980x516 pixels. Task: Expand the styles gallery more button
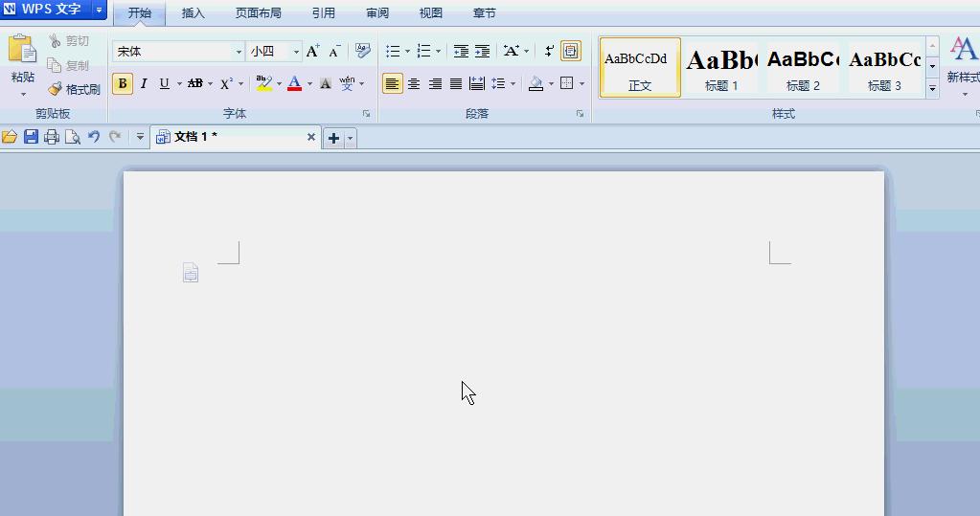pos(932,89)
